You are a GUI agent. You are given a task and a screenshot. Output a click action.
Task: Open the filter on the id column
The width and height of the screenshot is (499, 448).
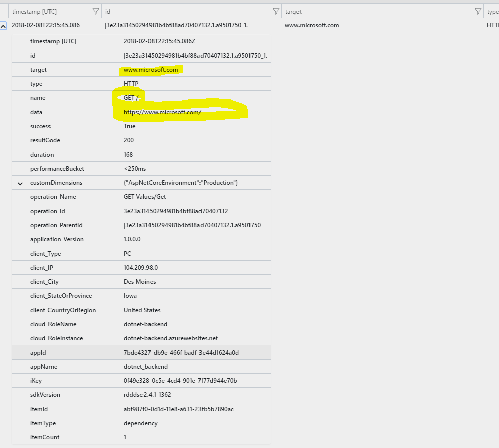[276, 11]
